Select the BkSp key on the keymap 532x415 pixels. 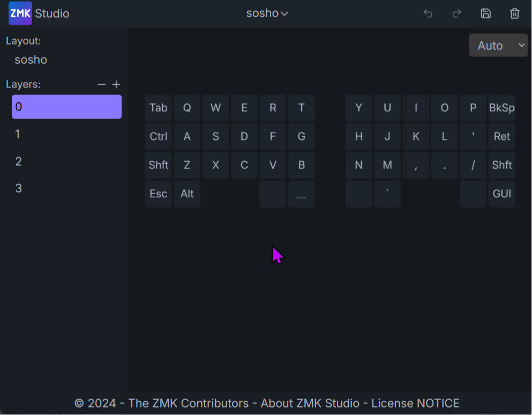(501, 108)
